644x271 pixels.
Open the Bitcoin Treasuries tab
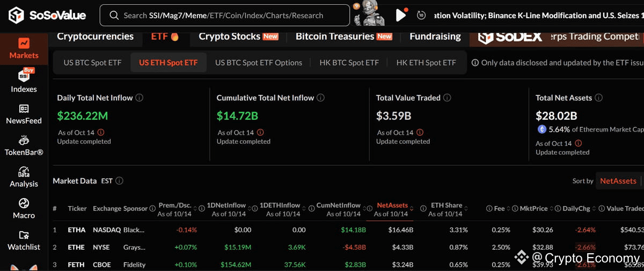[x=344, y=36]
